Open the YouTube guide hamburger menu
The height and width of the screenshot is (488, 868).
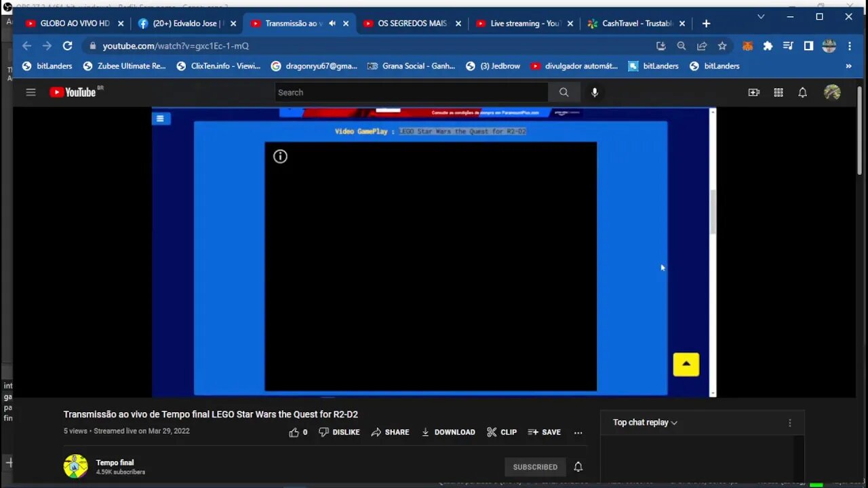31,92
